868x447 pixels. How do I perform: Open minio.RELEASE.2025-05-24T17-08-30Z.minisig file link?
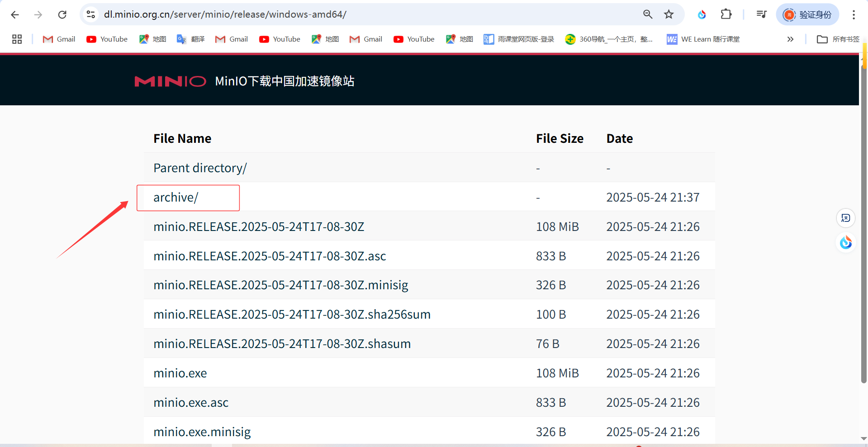[x=281, y=285]
